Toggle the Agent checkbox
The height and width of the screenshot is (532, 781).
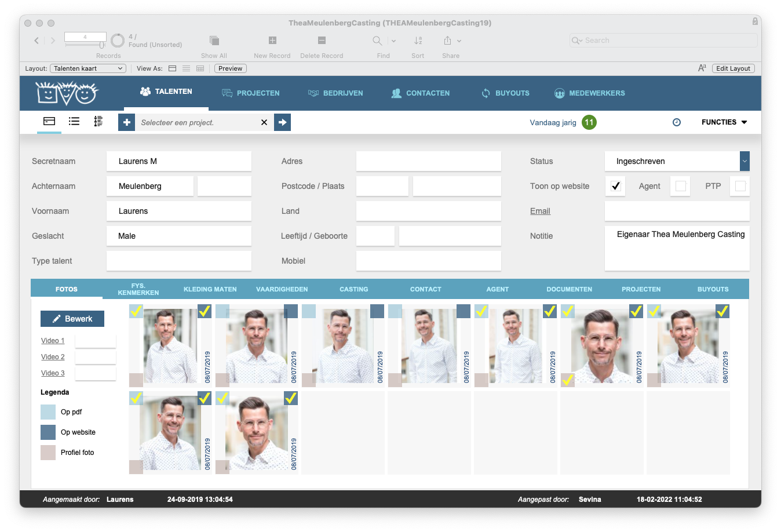(x=681, y=186)
